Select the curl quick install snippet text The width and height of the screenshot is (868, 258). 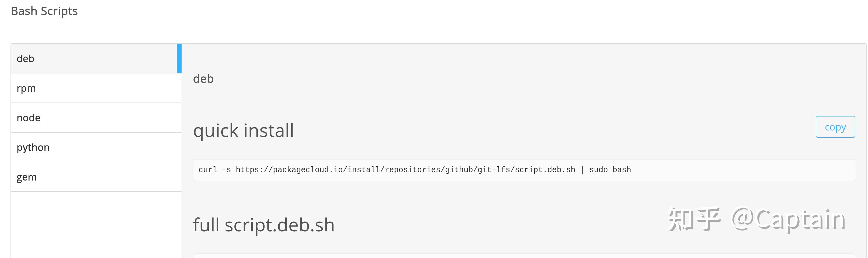[414, 169]
